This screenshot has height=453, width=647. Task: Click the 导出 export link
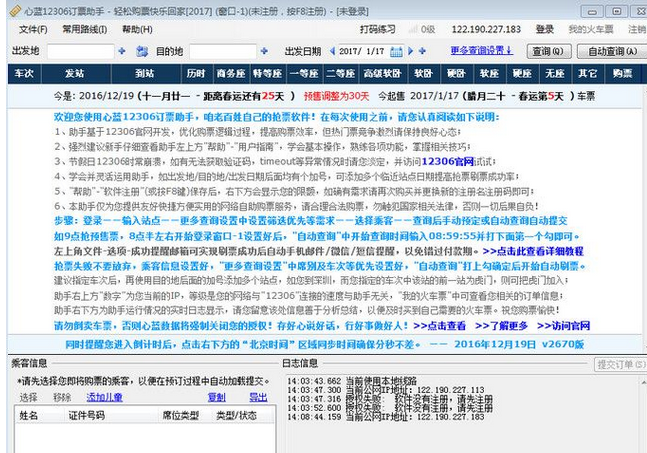pos(258,397)
